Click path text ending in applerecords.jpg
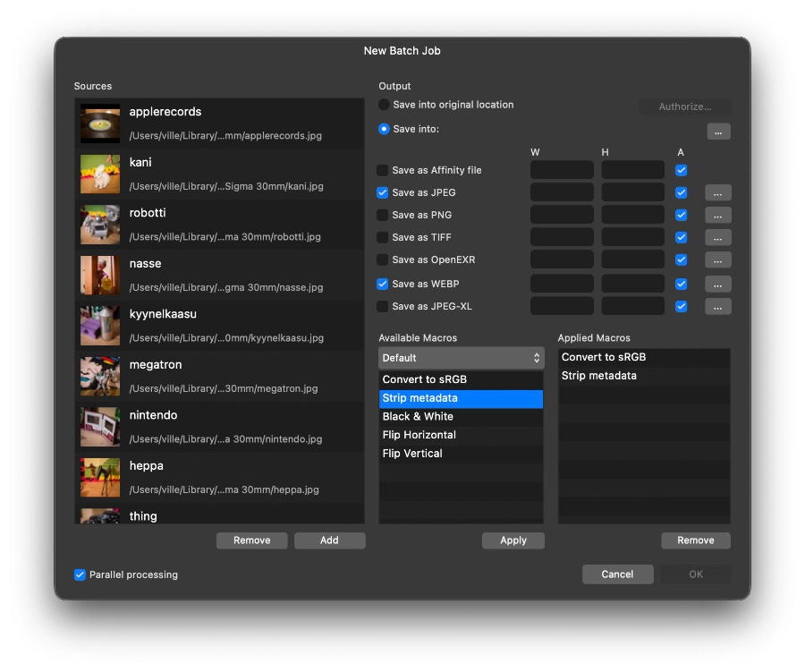The height and width of the screenshot is (672, 805). pos(225,136)
